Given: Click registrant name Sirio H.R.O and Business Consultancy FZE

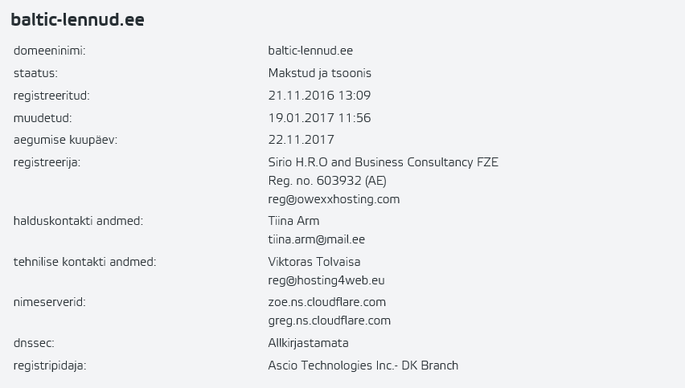Looking at the screenshot, I should [383, 162].
